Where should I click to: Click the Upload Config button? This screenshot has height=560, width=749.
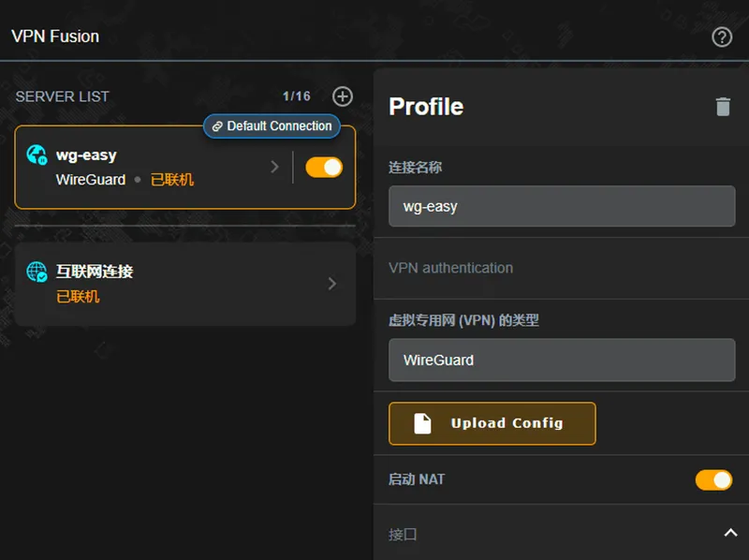[x=492, y=423]
